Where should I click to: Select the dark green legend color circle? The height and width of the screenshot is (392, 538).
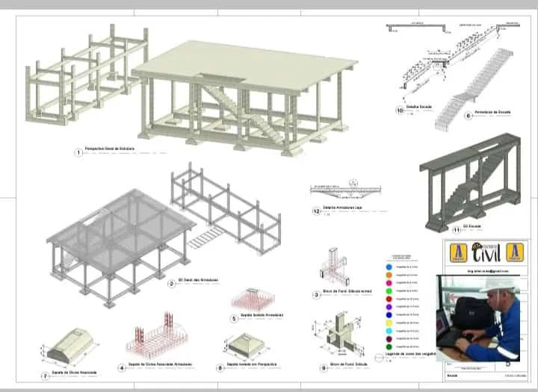(389, 346)
